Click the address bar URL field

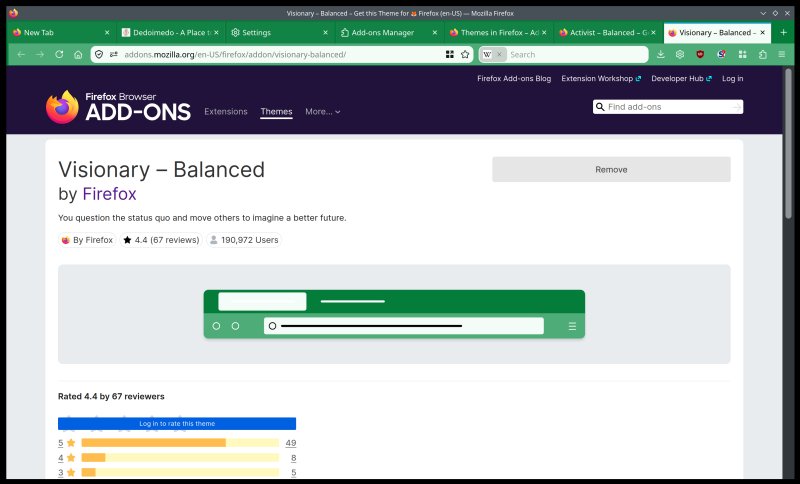click(281, 55)
